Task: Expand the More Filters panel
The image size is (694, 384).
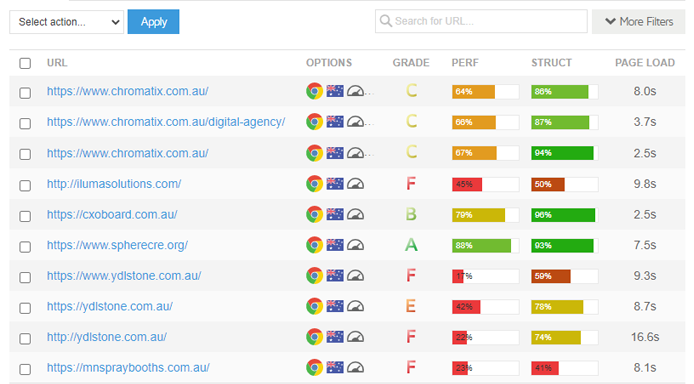Action: (639, 22)
